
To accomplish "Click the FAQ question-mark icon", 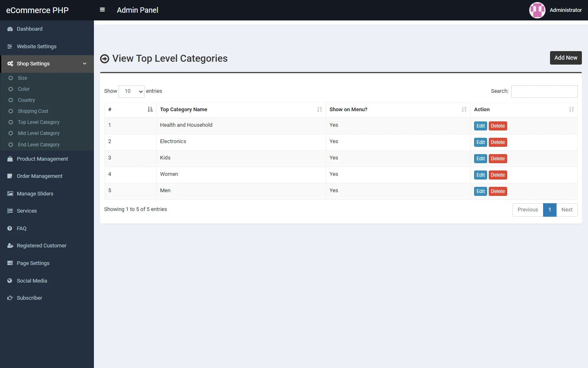I will click(10, 229).
